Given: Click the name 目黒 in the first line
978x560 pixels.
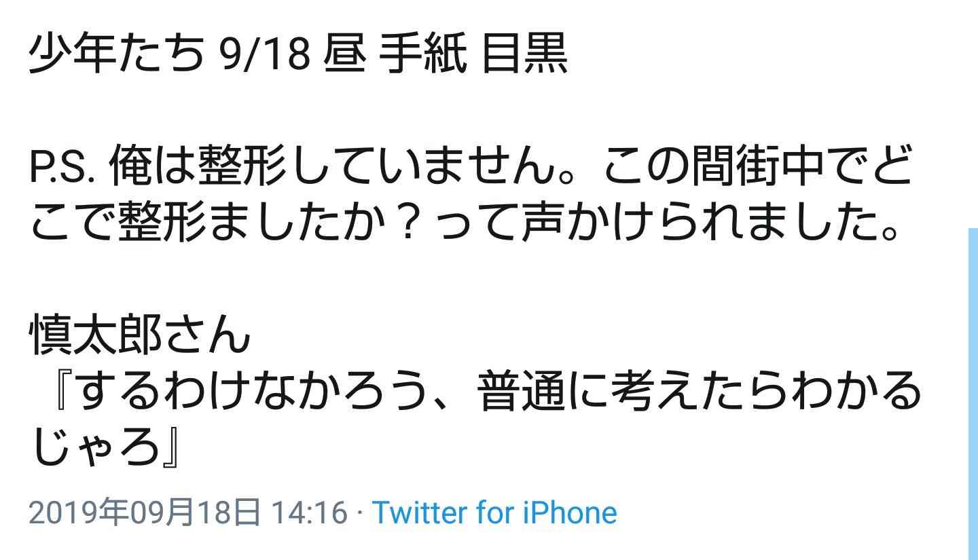Looking at the screenshot, I should 524,55.
